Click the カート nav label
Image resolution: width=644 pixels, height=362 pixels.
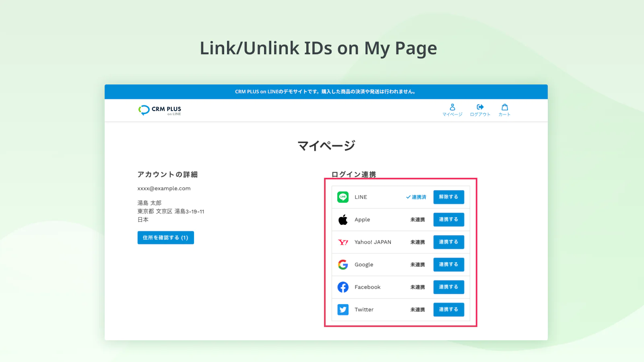point(505,115)
